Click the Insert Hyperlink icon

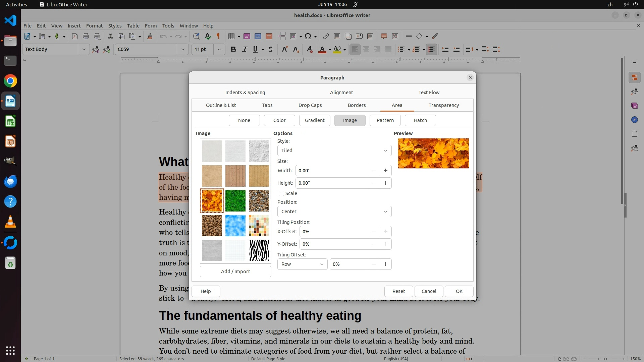click(x=326, y=36)
